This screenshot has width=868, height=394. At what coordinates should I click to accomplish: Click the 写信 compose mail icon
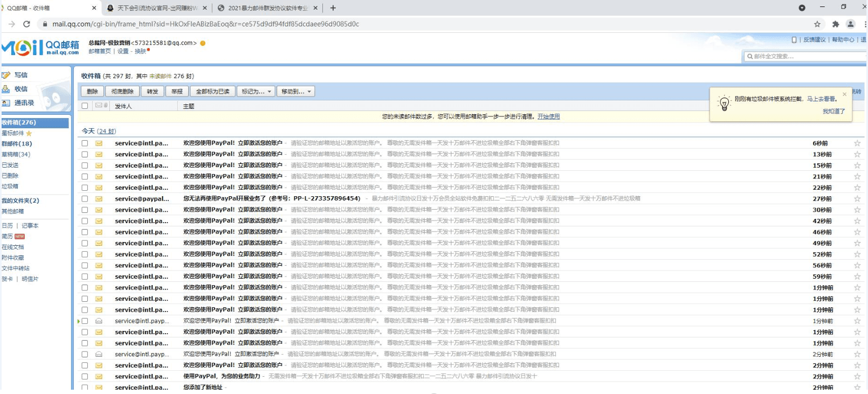click(6, 75)
